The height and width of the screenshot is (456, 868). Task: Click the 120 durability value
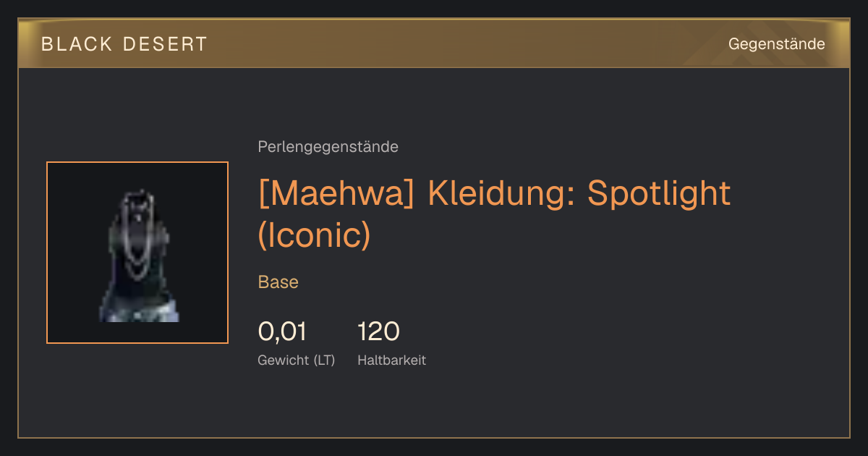(x=378, y=332)
